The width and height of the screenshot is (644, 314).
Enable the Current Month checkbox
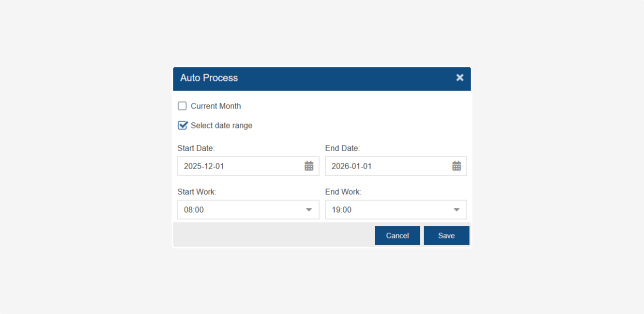(183, 106)
